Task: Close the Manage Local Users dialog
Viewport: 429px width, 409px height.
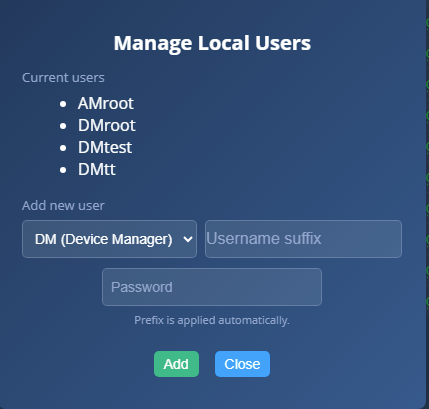Action: point(242,364)
